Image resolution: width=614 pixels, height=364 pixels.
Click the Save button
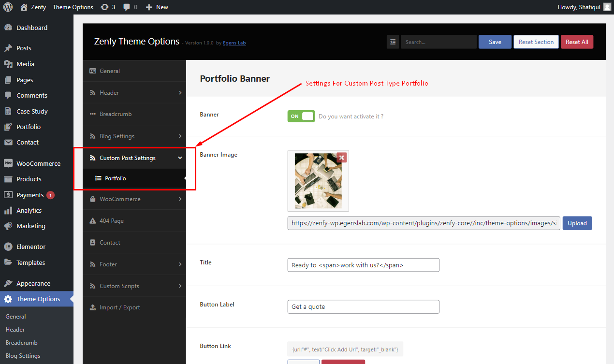click(x=495, y=42)
